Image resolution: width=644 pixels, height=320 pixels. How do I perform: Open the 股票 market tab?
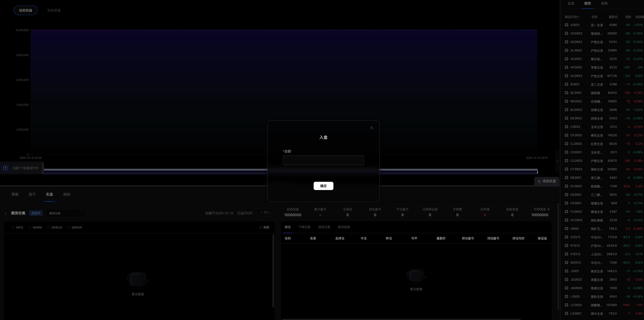tap(604, 4)
